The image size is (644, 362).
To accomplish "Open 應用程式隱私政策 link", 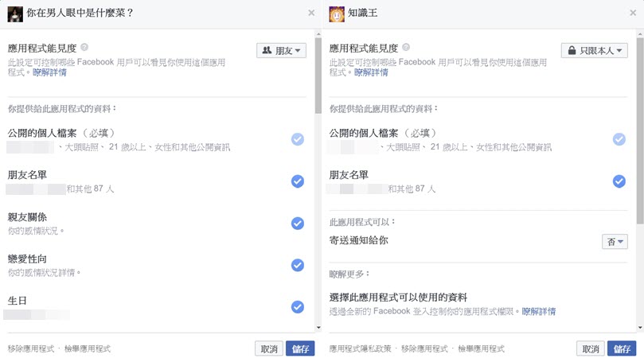I will [362, 348].
